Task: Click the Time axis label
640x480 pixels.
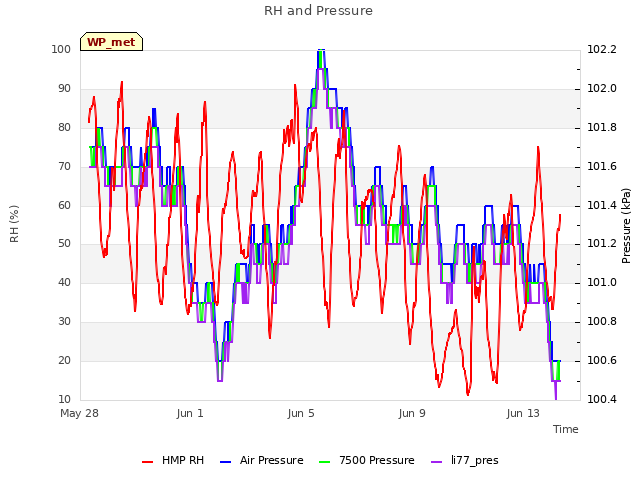Action: tap(566, 429)
